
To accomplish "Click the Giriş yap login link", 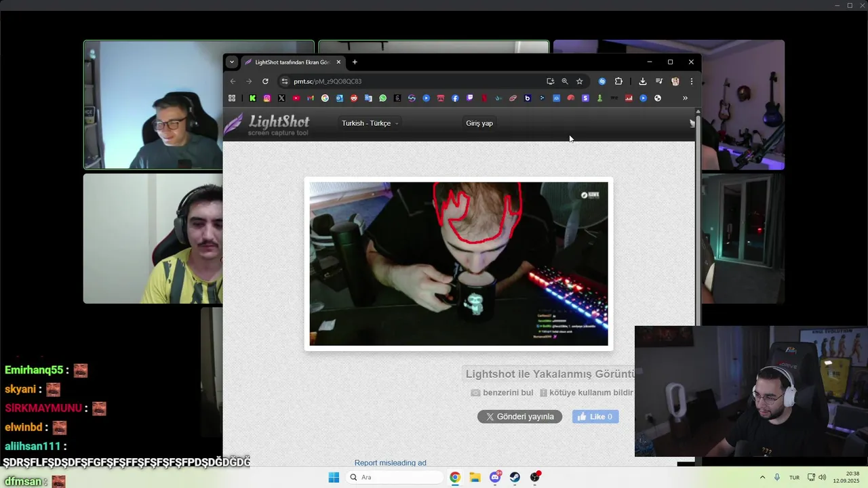I will coord(479,123).
